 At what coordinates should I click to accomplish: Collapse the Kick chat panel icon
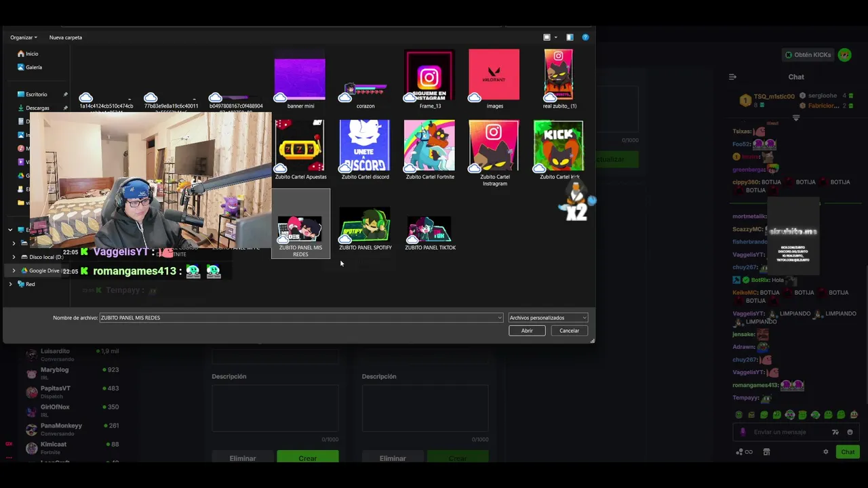pyautogui.click(x=732, y=77)
